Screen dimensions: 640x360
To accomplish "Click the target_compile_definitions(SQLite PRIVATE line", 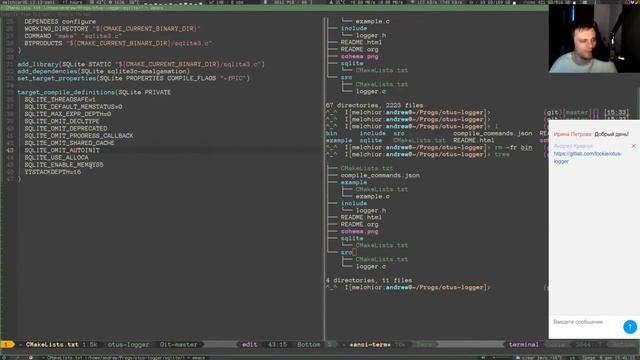I will pos(94,92).
